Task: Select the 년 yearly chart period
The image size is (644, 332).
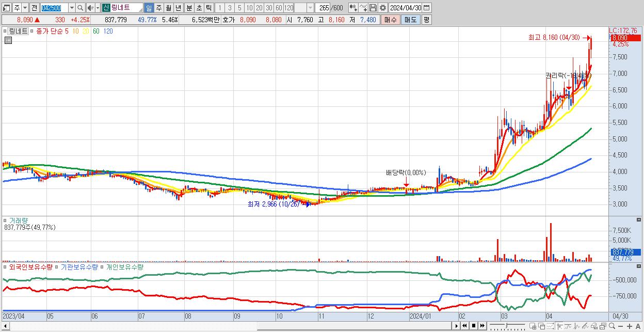Action: click(178, 8)
